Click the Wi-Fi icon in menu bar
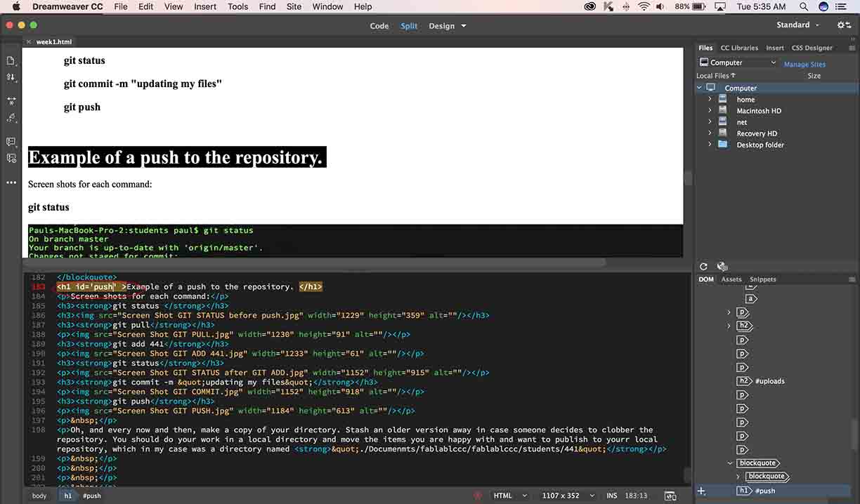The image size is (860, 504). tap(644, 6)
